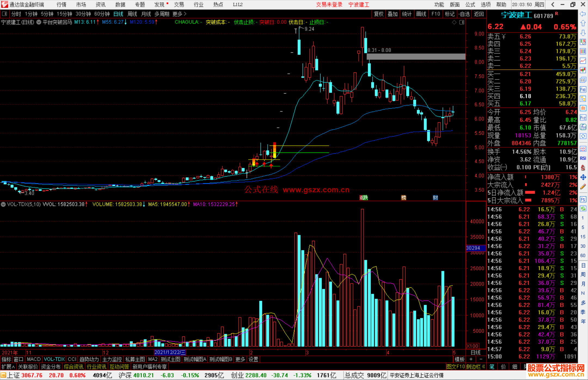Open the f(x) formula manager icon
The width and height of the screenshot is (588, 380).
point(583,127)
